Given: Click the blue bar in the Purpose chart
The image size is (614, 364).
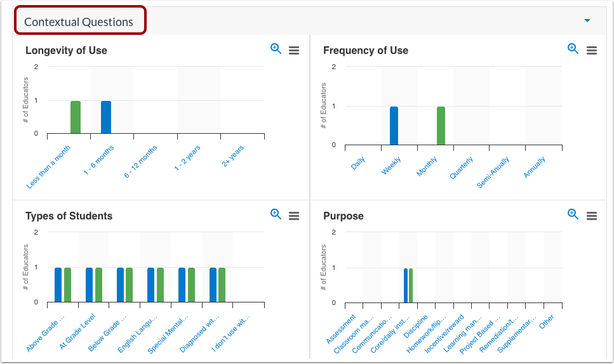Looking at the screenshot, I should point(406,286).
